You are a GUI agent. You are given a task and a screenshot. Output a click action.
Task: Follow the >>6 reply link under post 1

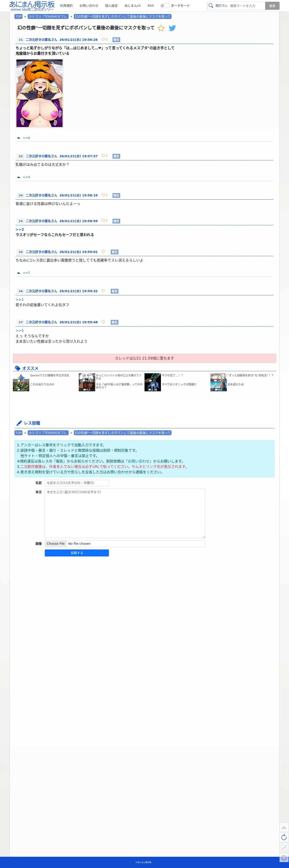[26, 138]
